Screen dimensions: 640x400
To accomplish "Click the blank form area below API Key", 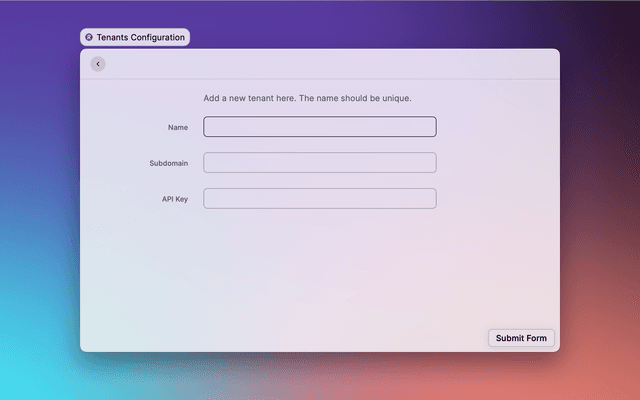I will click(319, 270).
